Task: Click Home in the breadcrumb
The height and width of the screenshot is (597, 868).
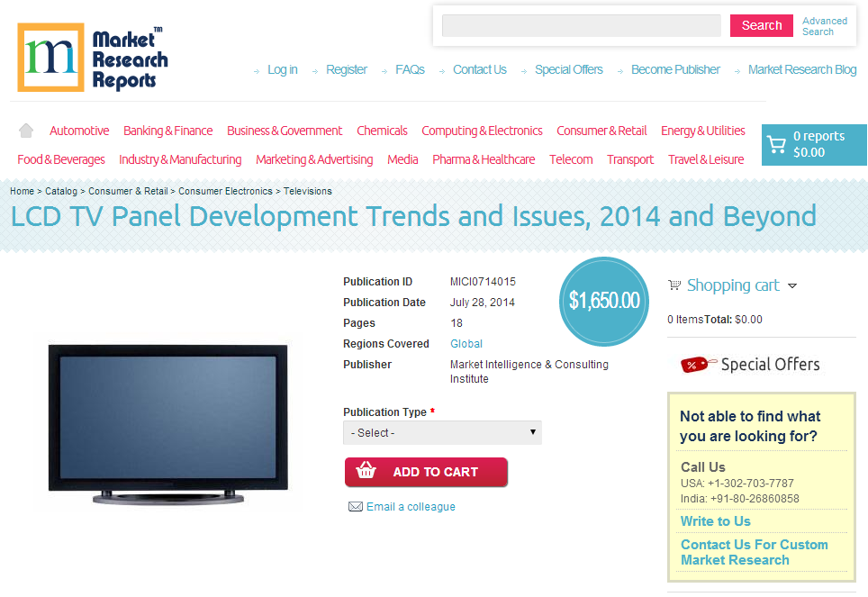Action: click(x=23, y=191)
